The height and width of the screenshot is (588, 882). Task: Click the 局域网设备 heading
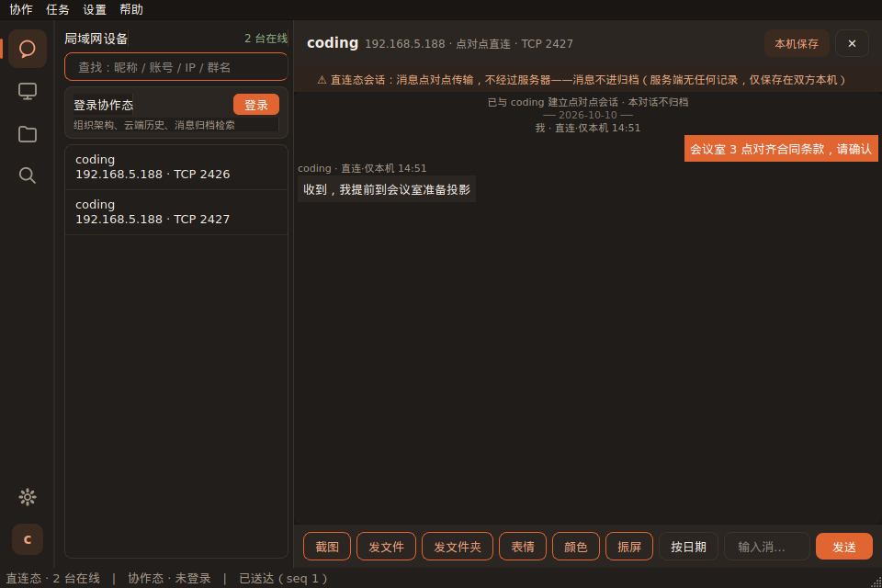[x=96, y=39]
